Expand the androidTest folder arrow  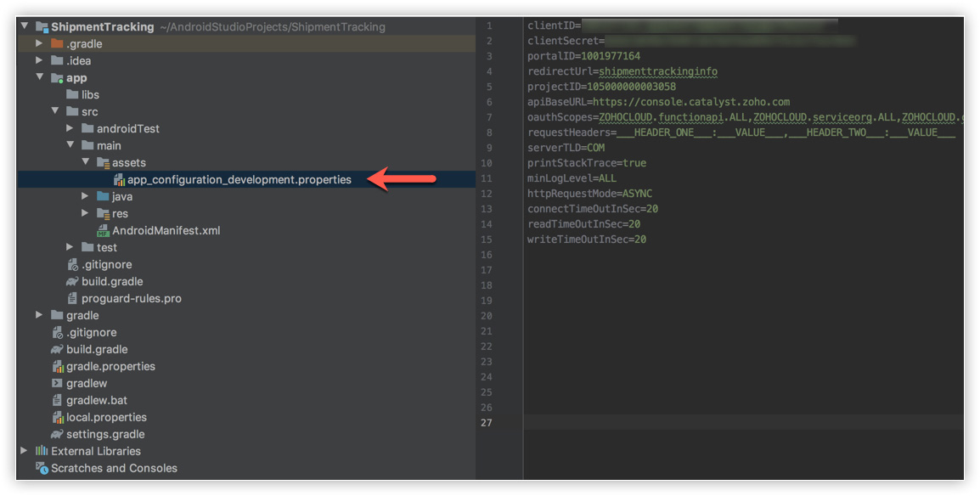click(x=70, y=128)
